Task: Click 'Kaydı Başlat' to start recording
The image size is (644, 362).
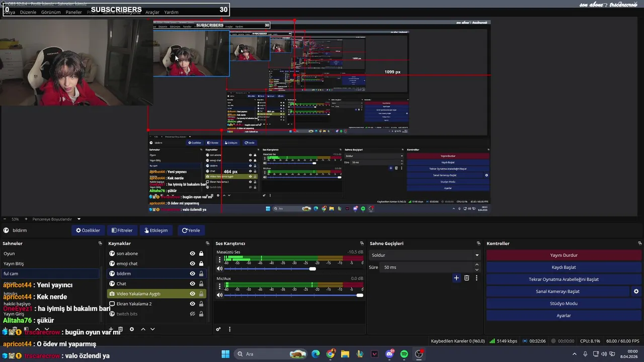Action: pos(563,267)
